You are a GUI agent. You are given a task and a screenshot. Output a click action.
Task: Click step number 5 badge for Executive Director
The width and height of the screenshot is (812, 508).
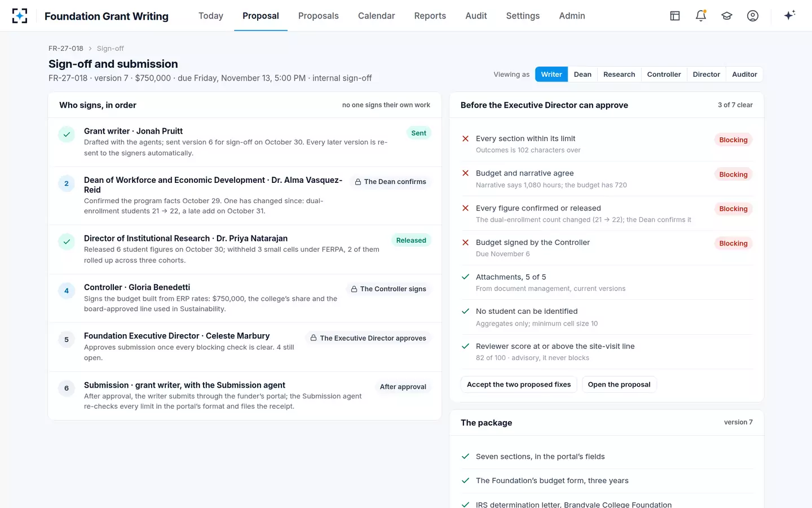pos(67,339)
